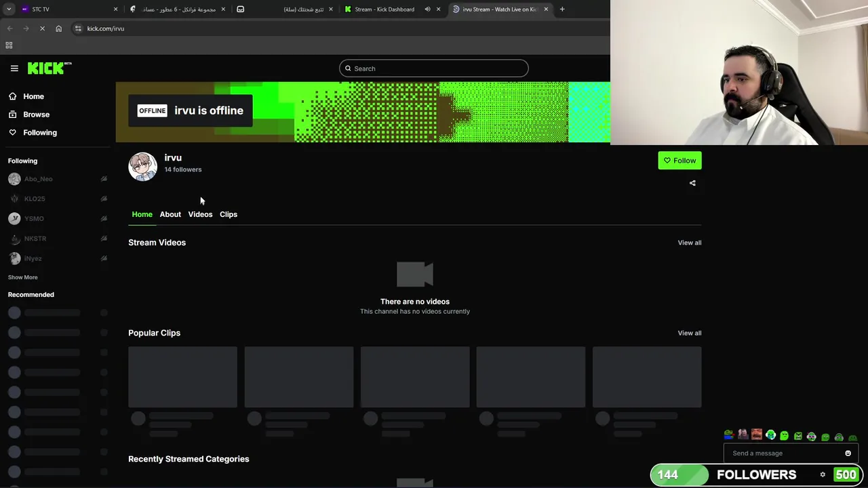View site information icon in address bar

coord(78,28)
